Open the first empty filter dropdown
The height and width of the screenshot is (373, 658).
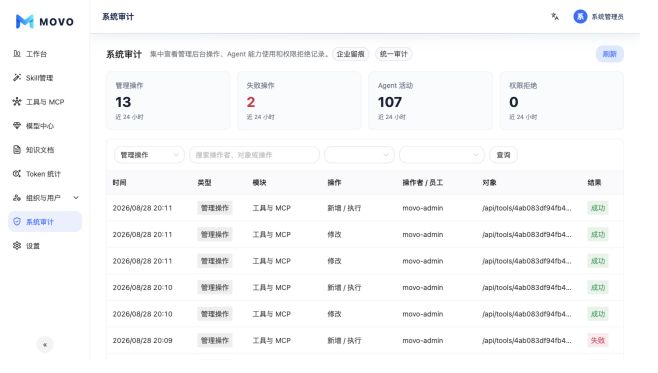point(359,155)
